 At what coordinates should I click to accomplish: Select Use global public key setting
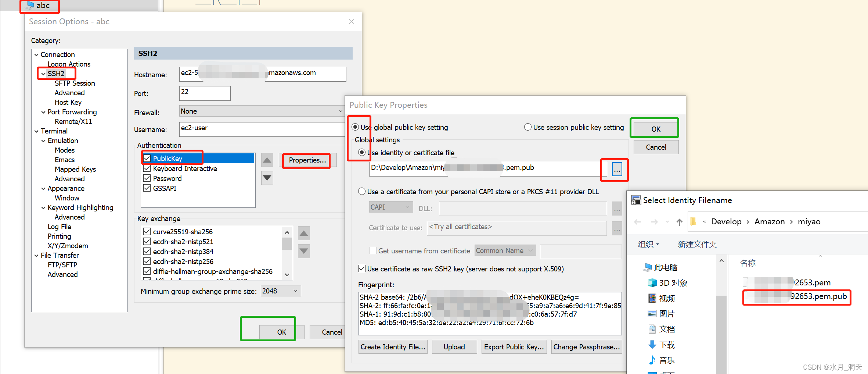coord(355,127)
